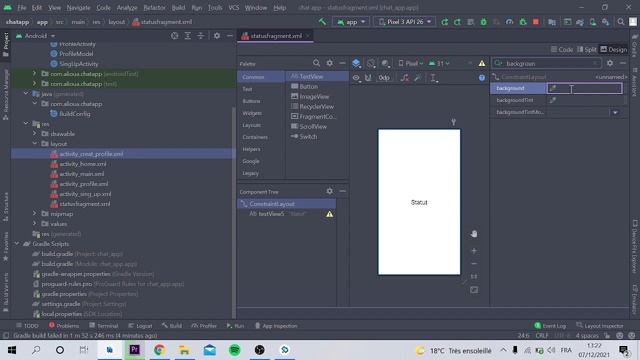The width and height of the screenshot is (640, 360).
Task: Toggle View Options eye icon
Action: click(x=356, y=78)
